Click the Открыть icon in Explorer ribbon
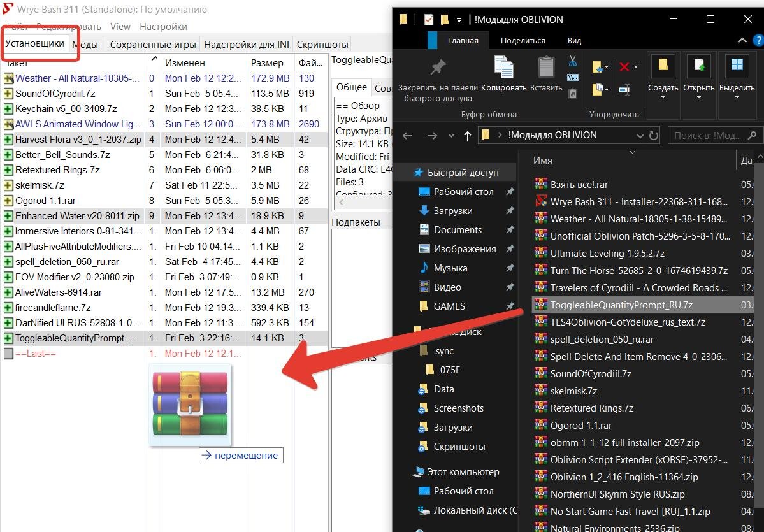The image size is (764, 532). click(x=699, y=66)
